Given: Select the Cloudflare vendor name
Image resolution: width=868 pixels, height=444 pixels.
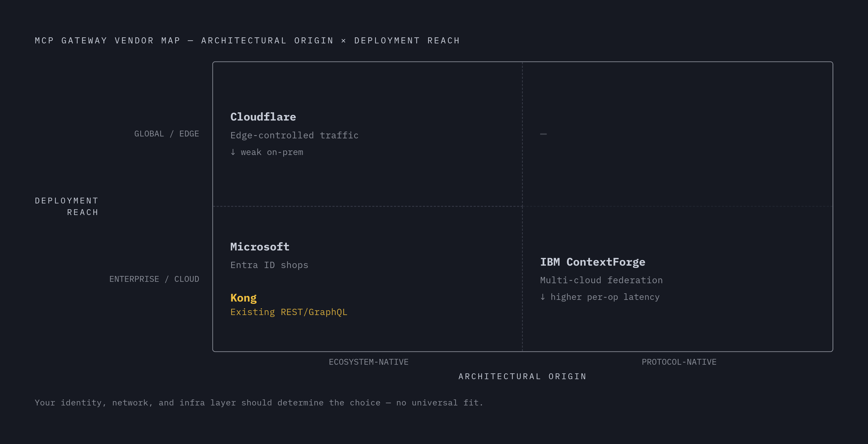Looking at the screenshot, I should tap(263, 117).
